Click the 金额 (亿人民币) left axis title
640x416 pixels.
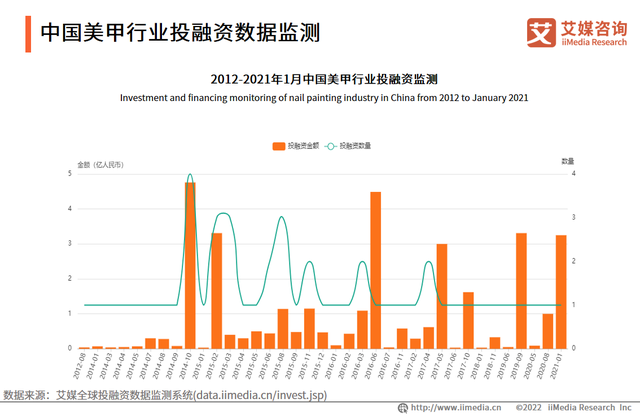(100, 165)
